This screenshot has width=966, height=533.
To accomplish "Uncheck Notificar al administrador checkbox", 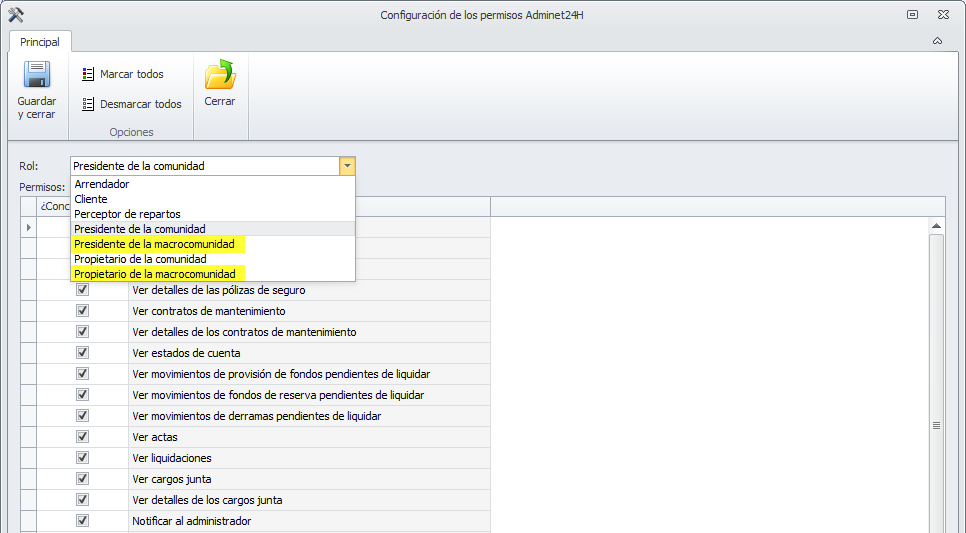I will tap(82, 520).
